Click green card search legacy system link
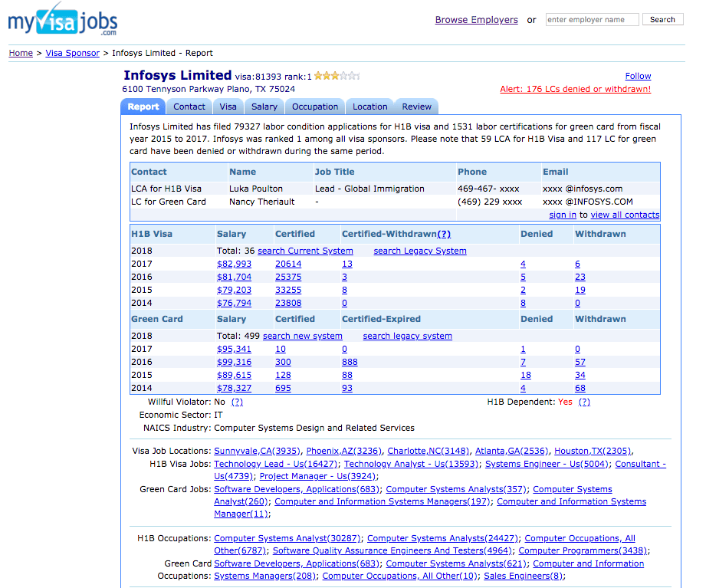 click(408, 336)
